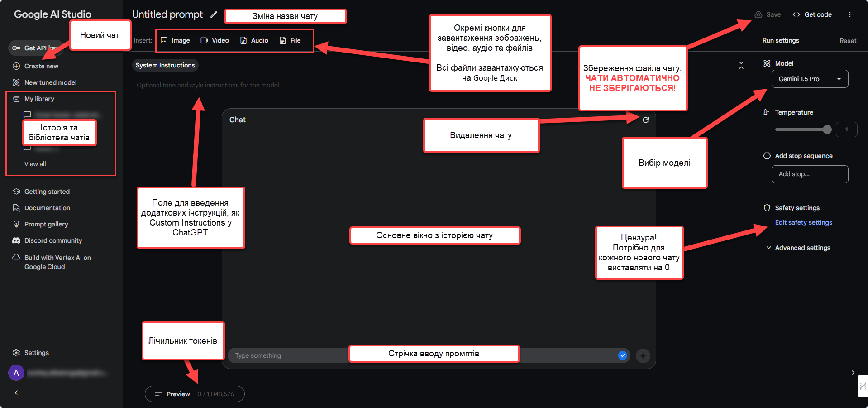This screenshot has width=868, height=408.
Task: Click the first saved chat in library
Action: [x=62, y=115]
